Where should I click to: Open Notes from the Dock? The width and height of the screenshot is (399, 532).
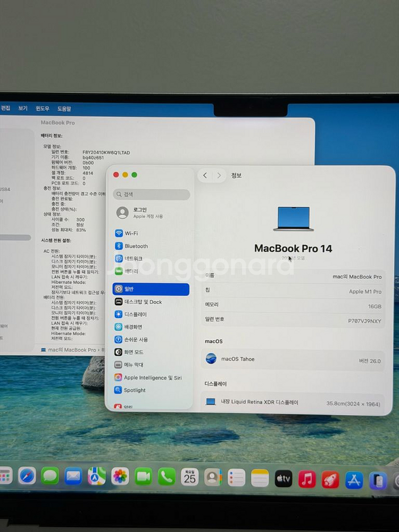click(260, 478)
